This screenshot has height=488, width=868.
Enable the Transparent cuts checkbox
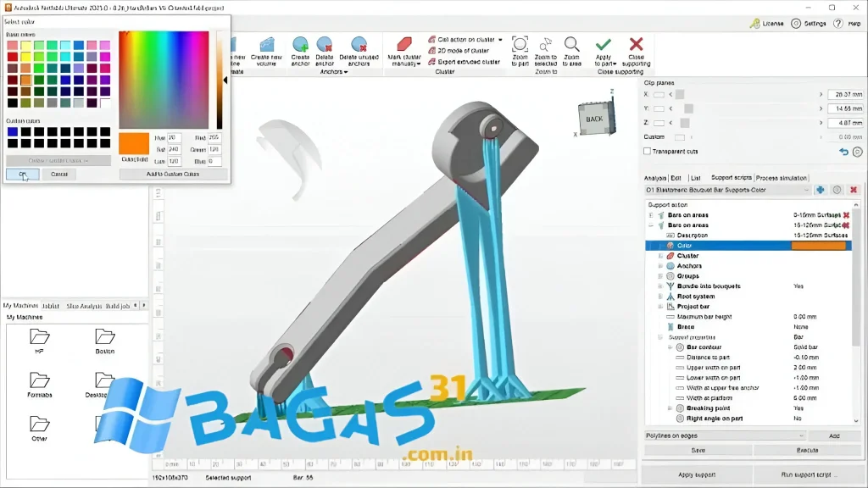(647, 151)
